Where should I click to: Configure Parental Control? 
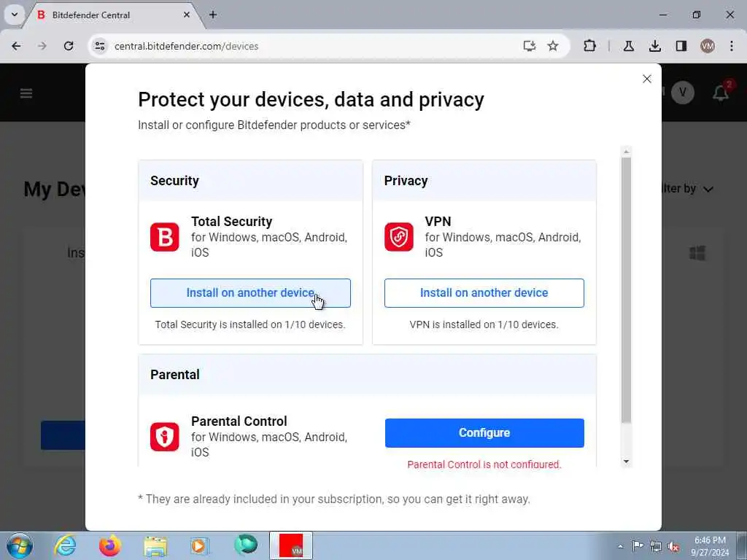tap(484, 433)
